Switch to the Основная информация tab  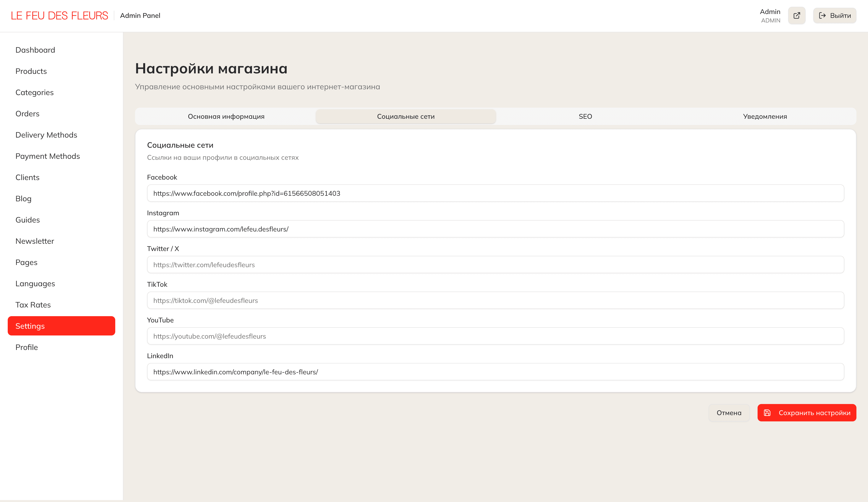point(226,117)
